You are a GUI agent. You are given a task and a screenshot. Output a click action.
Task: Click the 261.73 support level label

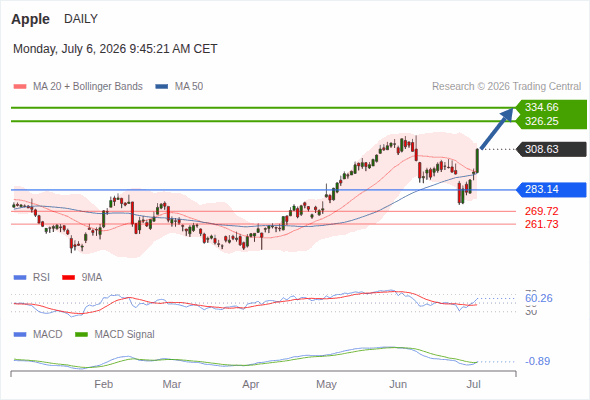[541, 224]
